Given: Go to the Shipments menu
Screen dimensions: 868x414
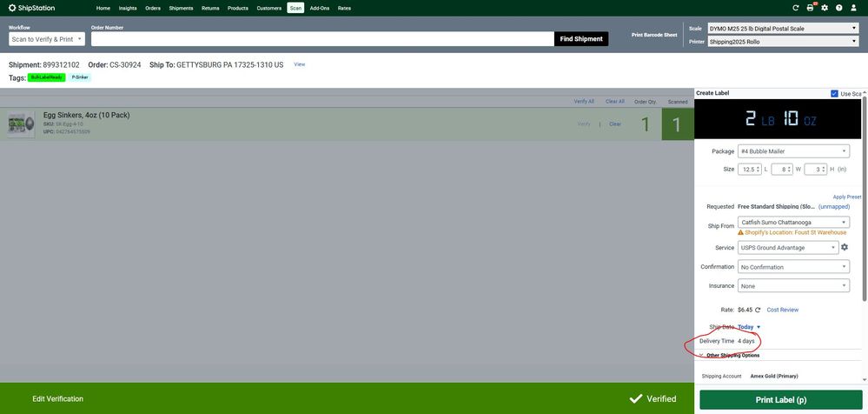Looking at the screenshot, I should [182, 8].
